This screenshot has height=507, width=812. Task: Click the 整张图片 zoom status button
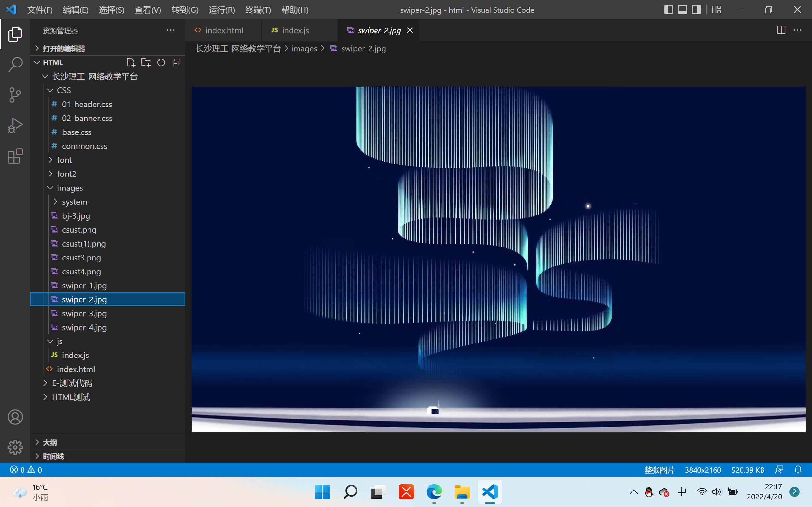click(659, 470)
